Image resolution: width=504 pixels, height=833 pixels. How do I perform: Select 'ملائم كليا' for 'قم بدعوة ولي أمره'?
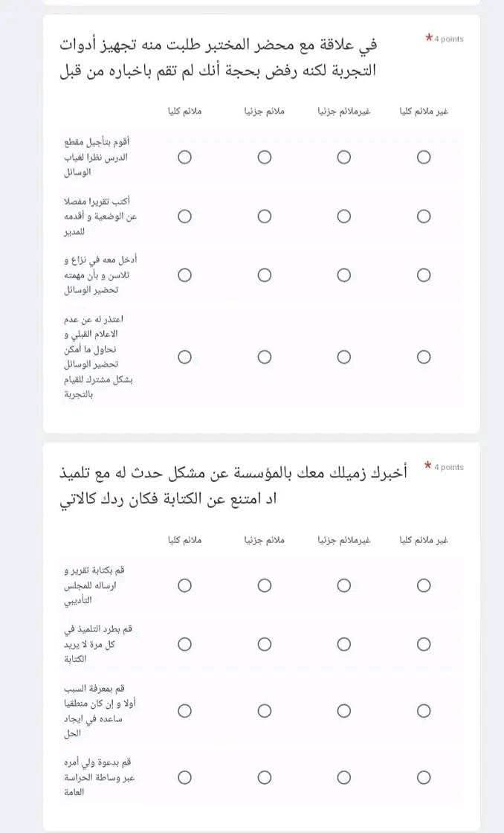[x=185, y=777]
